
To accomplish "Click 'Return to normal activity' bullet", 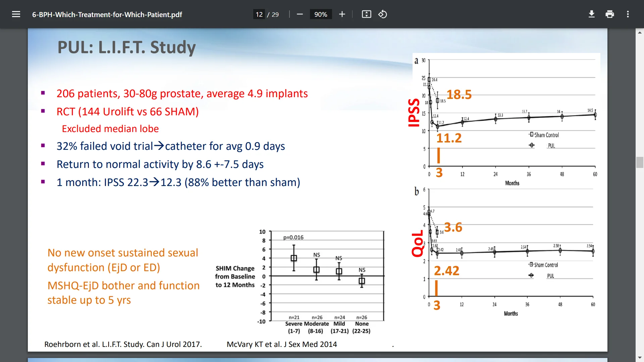I will click(x=160, y=164).
